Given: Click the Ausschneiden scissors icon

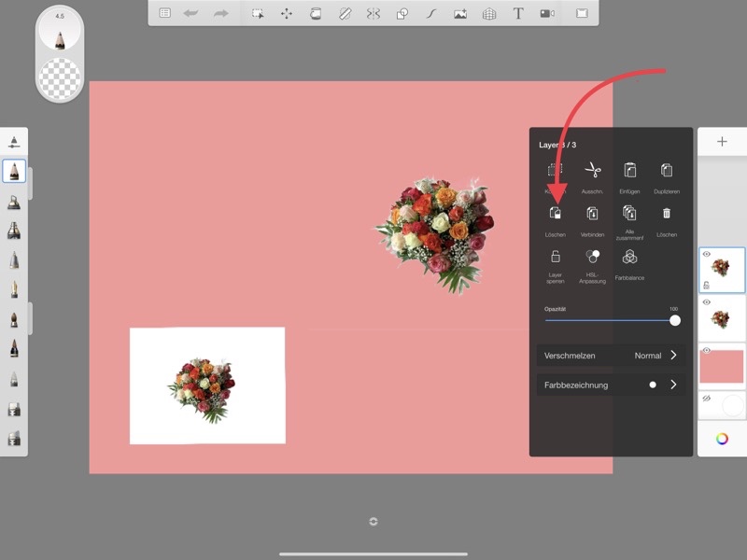Looking at the screenshot, I should click(592, 171).
